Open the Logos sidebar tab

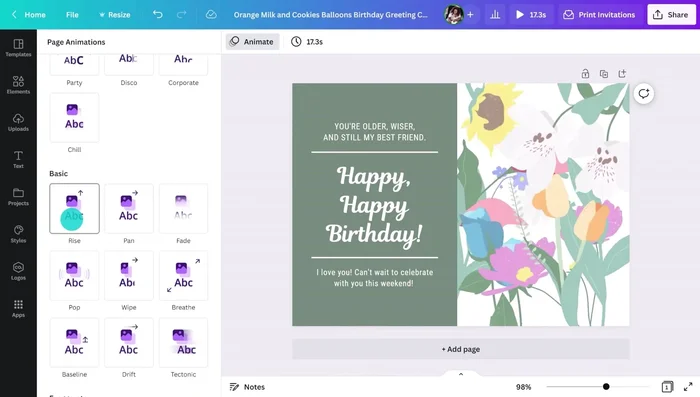click(x=18, y=271)
